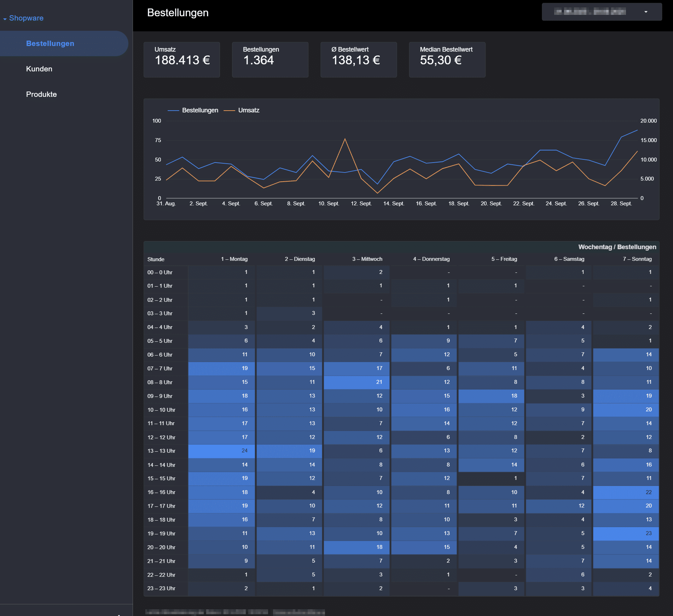Click the 7 – Sonntag column header

click(x=637, y=259)
